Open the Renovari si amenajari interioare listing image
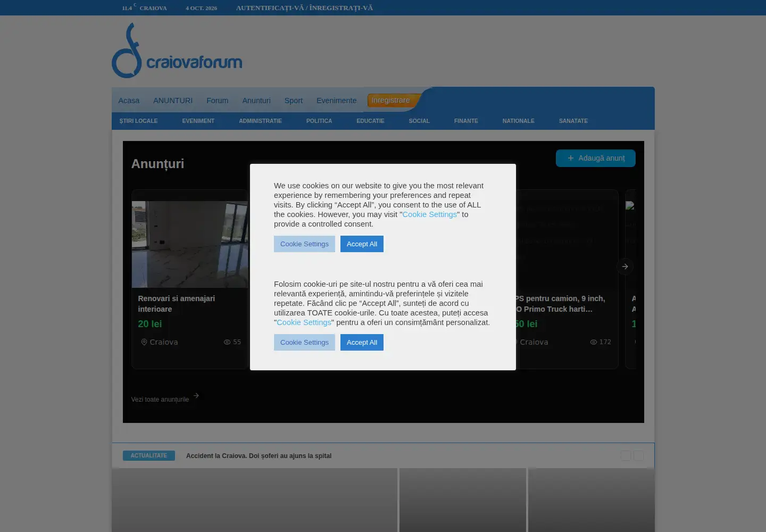The width and height of the screenshot is (766, 532). click(190, 244)
